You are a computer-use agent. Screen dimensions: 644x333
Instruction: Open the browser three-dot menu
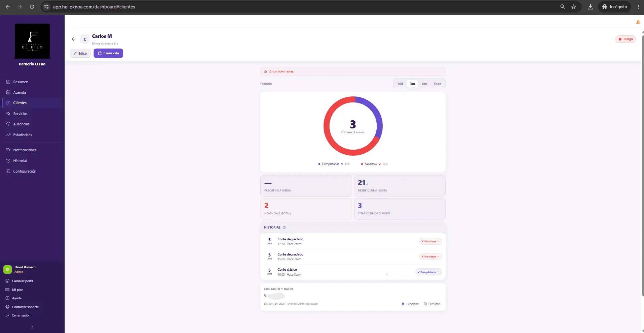pos(638,7)
